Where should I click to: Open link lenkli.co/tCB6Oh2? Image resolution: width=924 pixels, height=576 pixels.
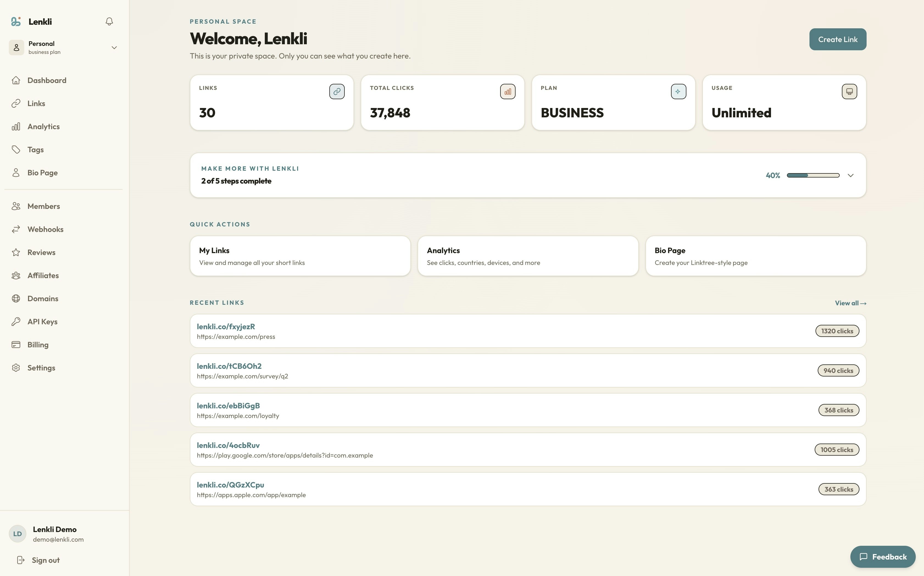point(229,366)
